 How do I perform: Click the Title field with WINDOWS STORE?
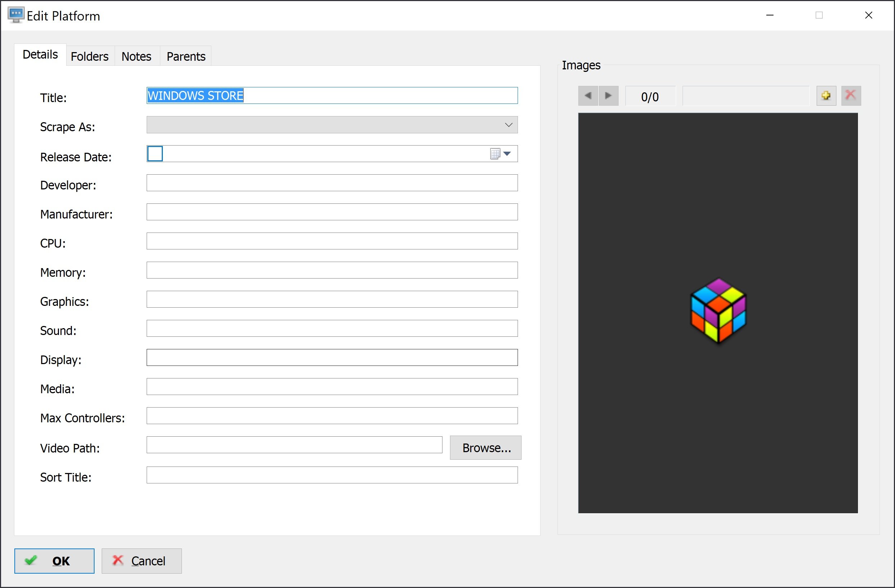click(x=332, y=96)
